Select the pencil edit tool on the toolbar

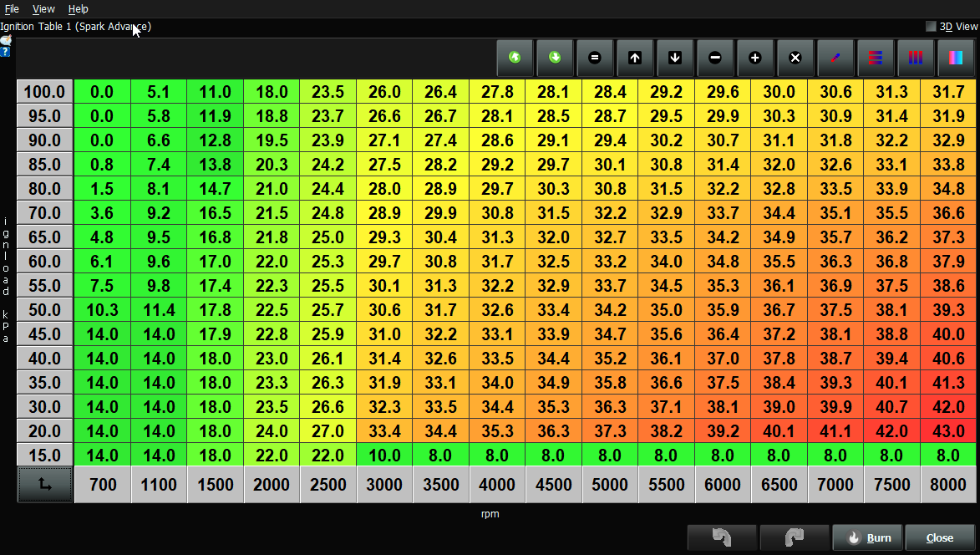[x=835, y=58]
